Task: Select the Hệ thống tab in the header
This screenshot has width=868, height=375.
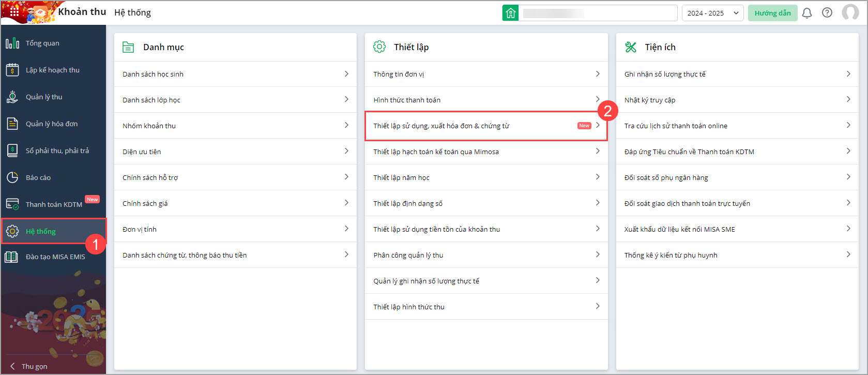Action: (132, 12)
